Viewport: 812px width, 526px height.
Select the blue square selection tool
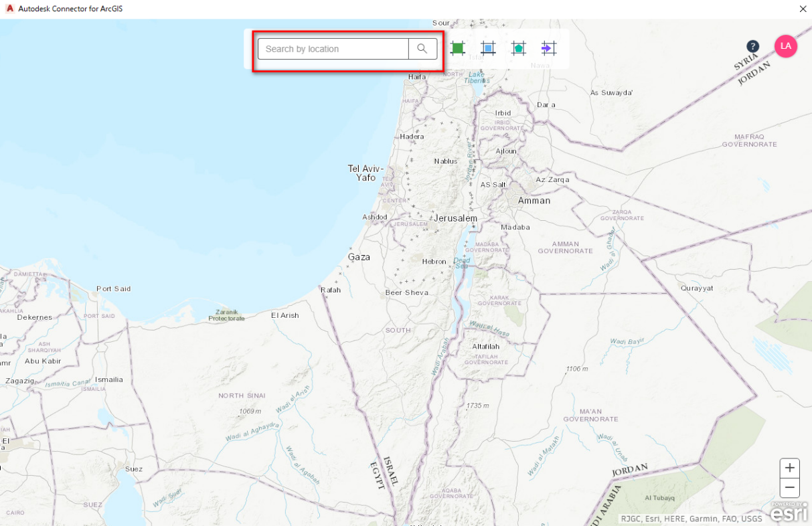click(x=488, y=48)
